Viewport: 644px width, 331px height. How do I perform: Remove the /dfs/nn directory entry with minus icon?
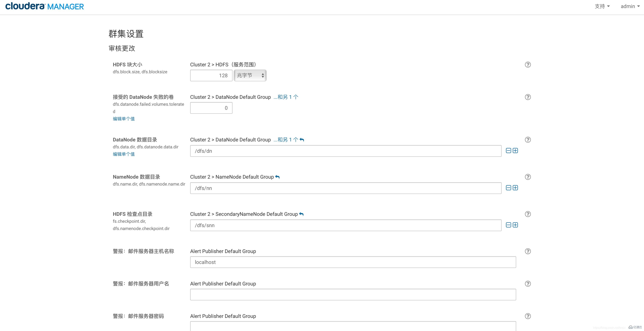[509, 188]
